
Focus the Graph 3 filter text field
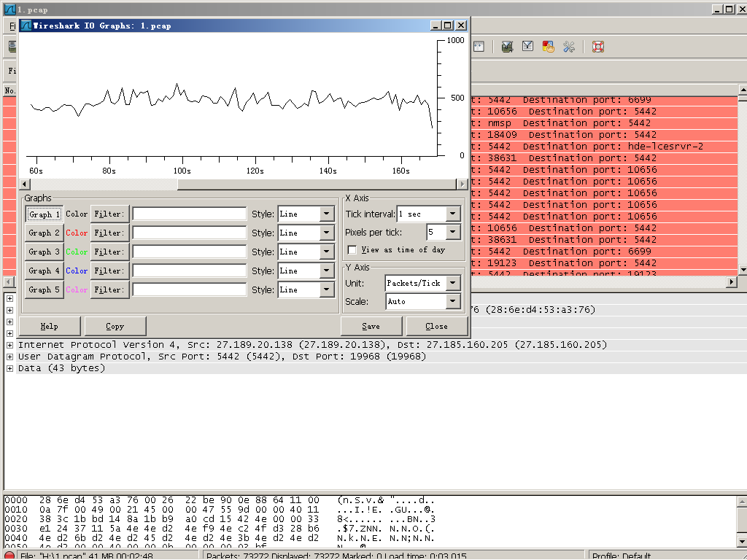pyautogui.click(x=189, y=252)
